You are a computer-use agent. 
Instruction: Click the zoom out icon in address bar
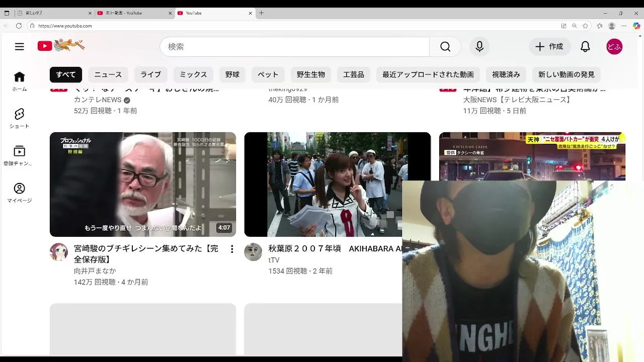tap(575, 26)
